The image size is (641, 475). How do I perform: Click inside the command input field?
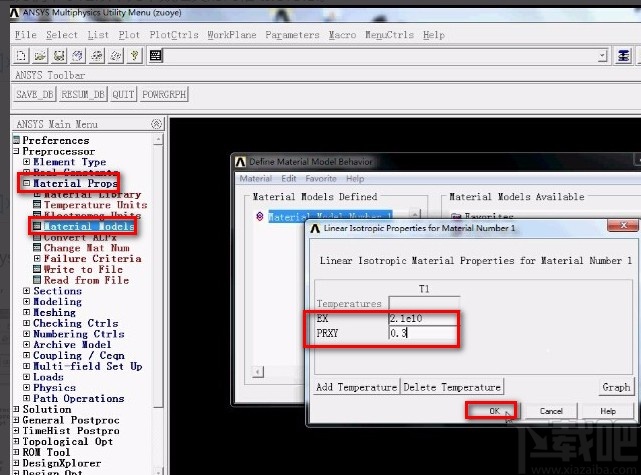coord(380,56)
